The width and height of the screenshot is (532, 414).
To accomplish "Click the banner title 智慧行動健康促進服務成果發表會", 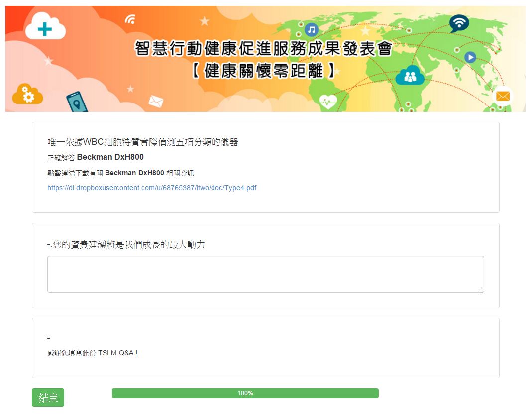I will point(263,48).
